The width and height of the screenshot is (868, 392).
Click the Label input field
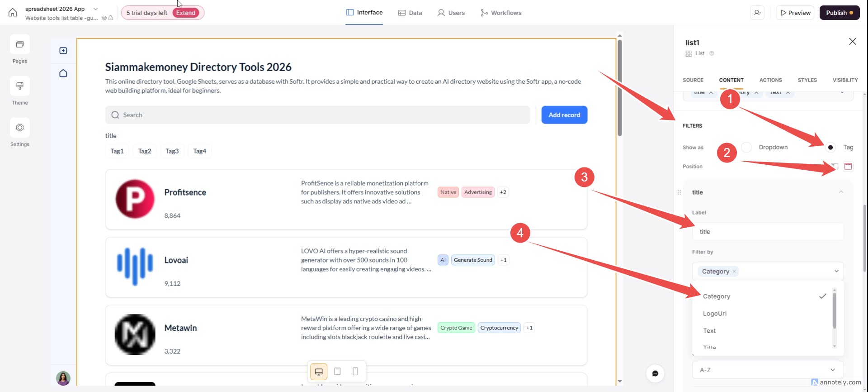(768, 232)
